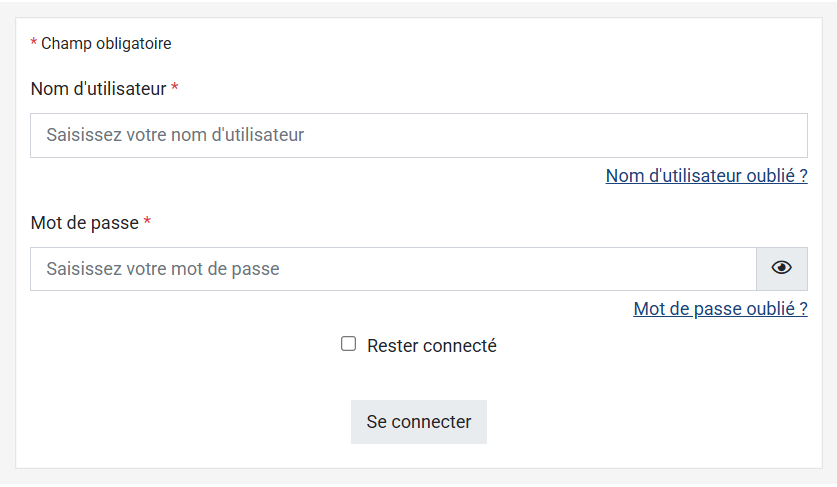Click red asterisk beside Nom d'utilisateur label

pos(175,89)
